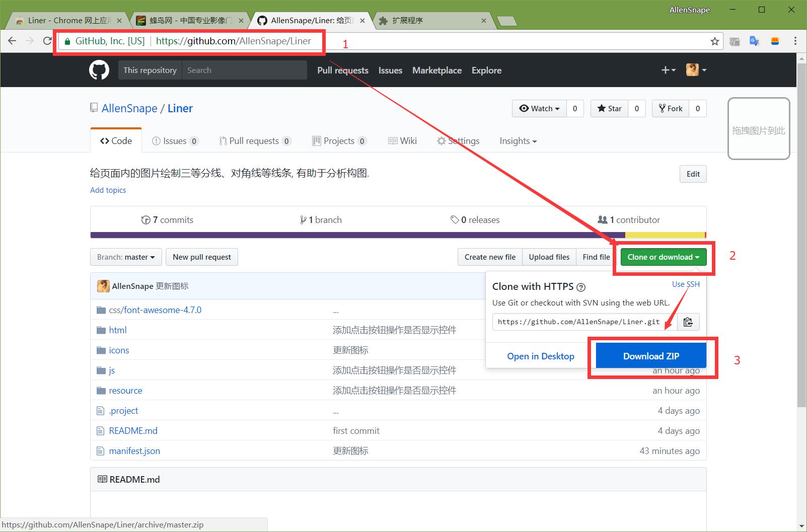The width and height of the screenshot is (807, 532).
Task: Open the css/font-awesome-4.7.0 folder
Action: pos(155,310)
